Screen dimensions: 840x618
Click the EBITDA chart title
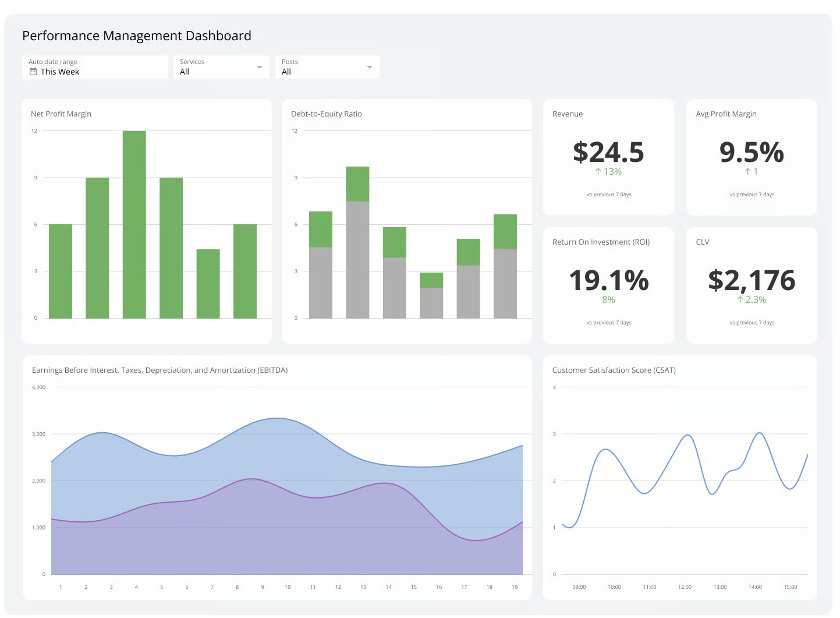point(160,370)
